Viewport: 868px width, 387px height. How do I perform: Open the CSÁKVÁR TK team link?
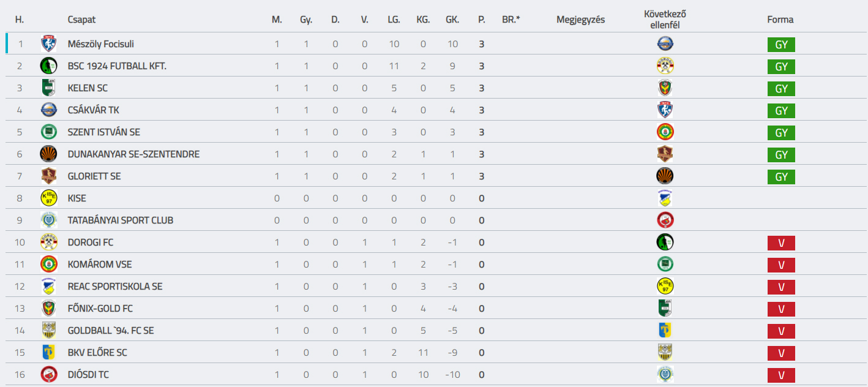pyautogui.click(x=94, y=110)
